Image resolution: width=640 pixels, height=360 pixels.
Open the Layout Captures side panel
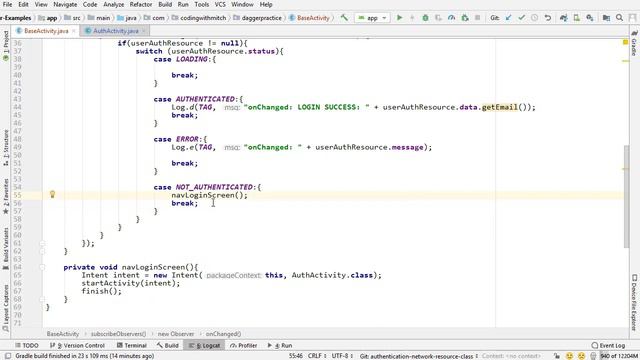point(6,308)
